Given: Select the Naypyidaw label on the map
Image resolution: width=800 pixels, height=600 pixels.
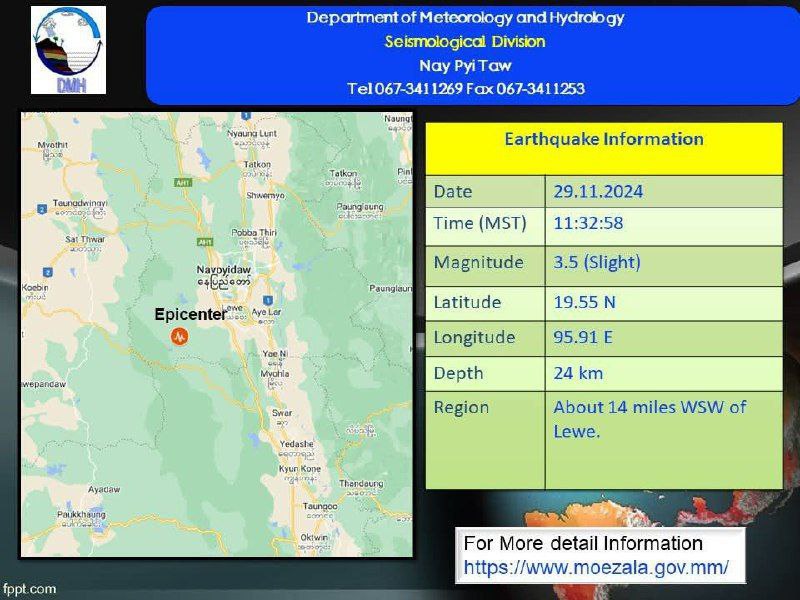Looking at the screenshot, I should [x=223, y=271].
